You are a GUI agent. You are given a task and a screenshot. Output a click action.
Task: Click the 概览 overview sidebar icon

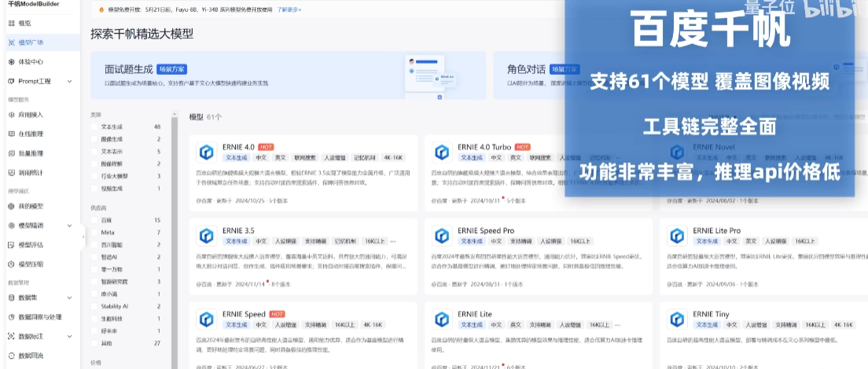[x=11, y=24]
